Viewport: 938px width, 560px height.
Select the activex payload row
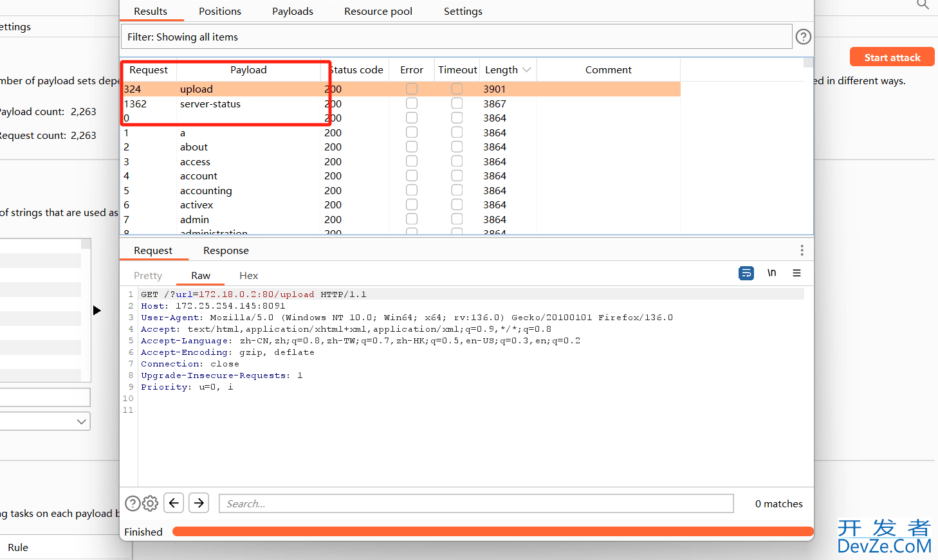coord(401,204)
